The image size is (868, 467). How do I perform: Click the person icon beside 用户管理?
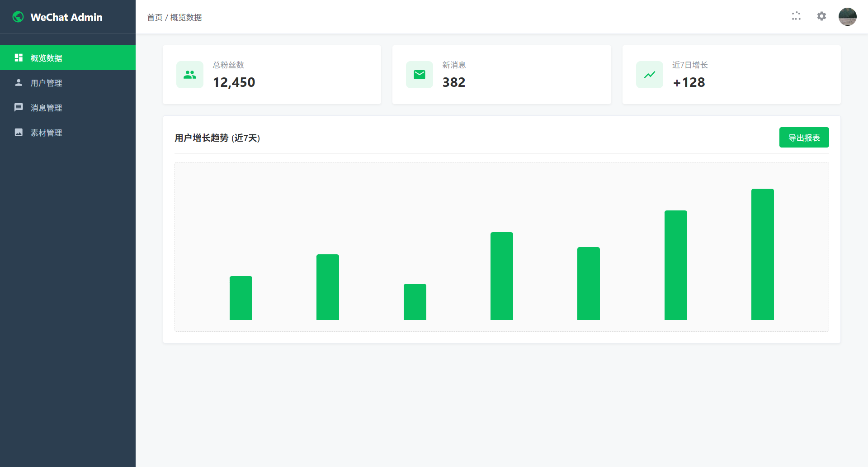pos(19,83)
